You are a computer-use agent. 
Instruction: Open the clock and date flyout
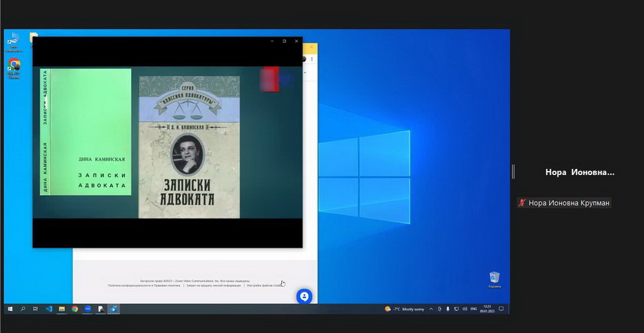coord(486,309)
